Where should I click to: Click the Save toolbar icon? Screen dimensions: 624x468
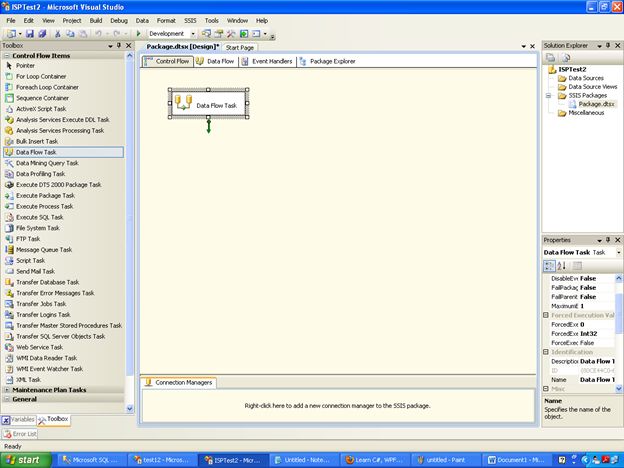point(30,34)
